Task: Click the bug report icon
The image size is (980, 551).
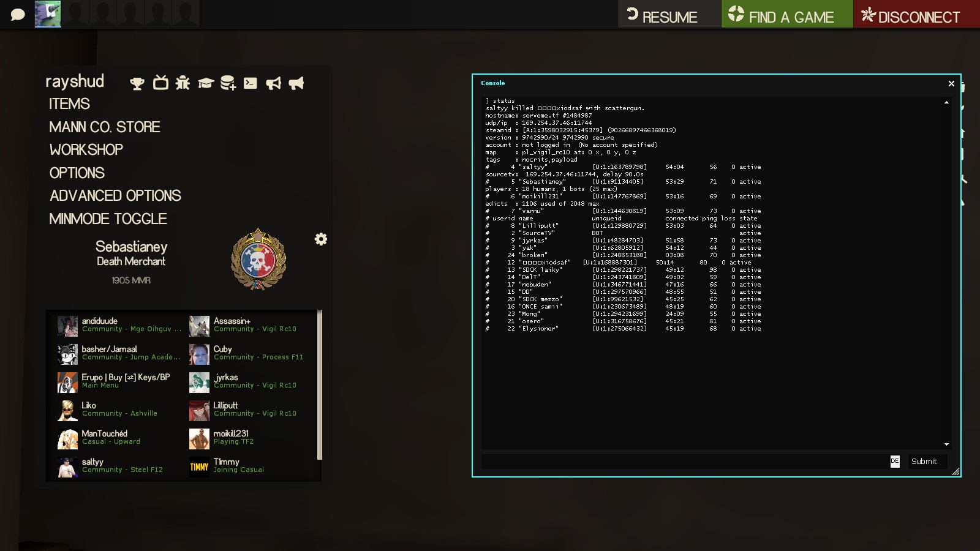Action: (183, 83)
